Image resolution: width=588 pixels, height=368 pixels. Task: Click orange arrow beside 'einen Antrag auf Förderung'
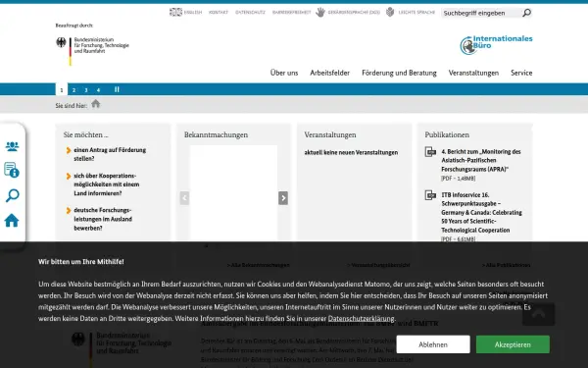tap(69, 150)
